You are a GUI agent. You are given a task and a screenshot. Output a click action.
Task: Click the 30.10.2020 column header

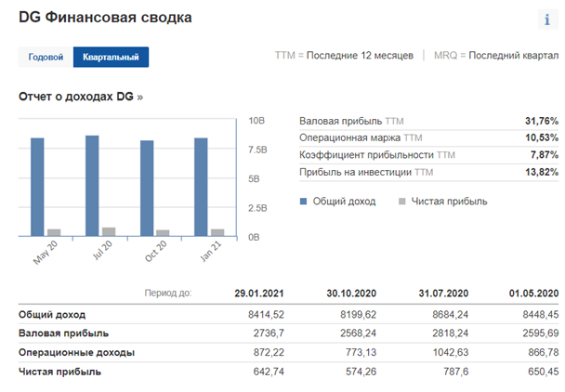[x=351, y=294]
